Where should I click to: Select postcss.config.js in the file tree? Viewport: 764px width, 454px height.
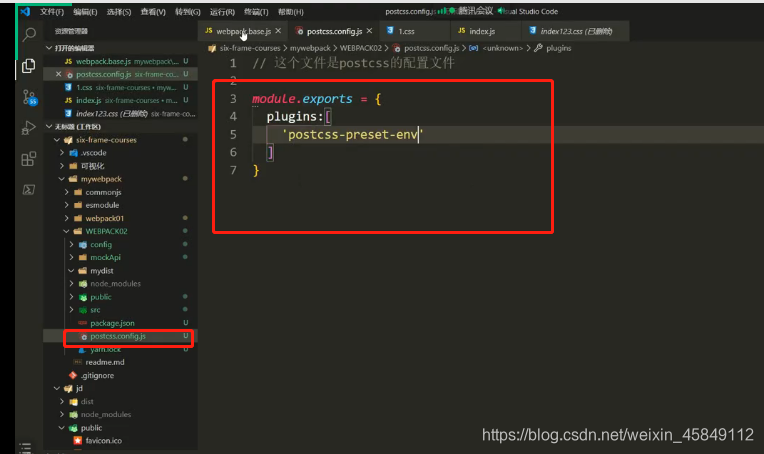pyautogui.click(x=118, y=336)
